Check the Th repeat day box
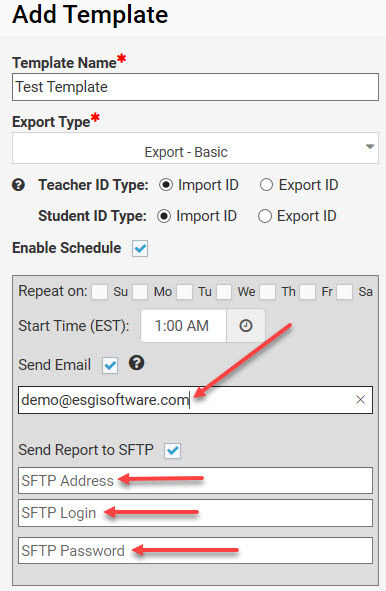386x591 pixels. point(267,292)
